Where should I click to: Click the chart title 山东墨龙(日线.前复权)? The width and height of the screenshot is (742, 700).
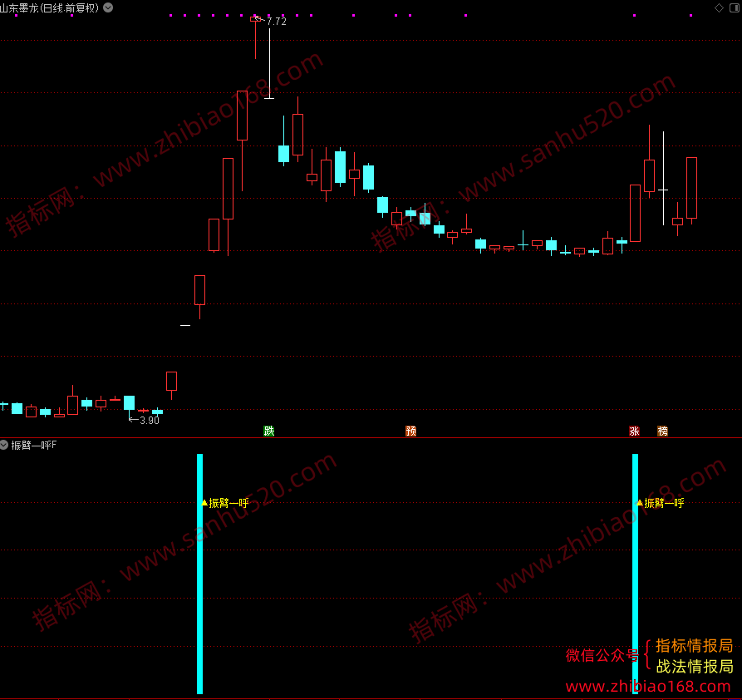(49, 7)
